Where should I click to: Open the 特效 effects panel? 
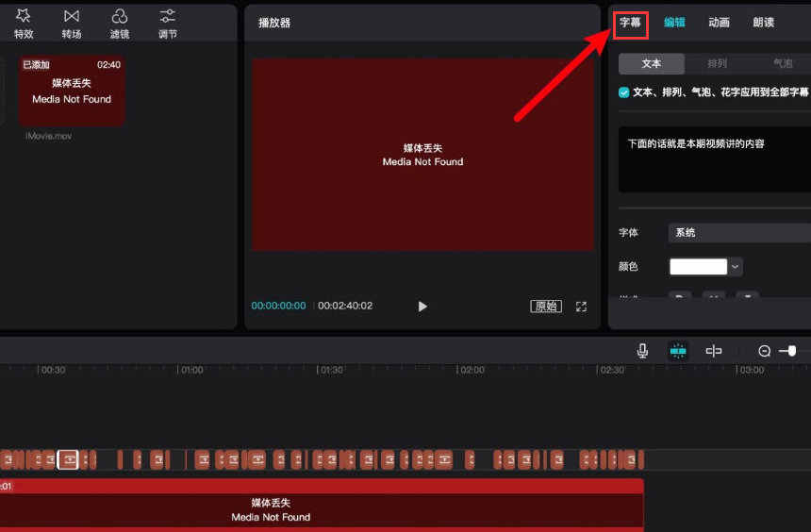pos(24,24)
